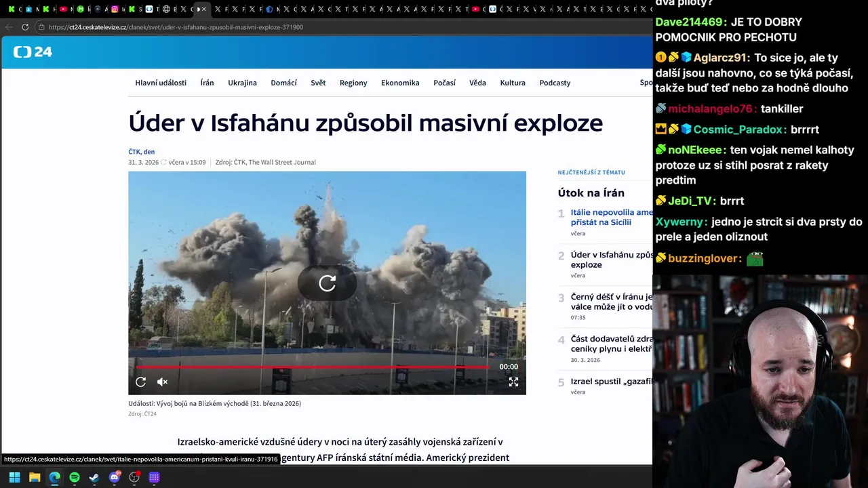Open 'Černý déšť v Íránu' article
868x488 pixels.
[610, 302]
